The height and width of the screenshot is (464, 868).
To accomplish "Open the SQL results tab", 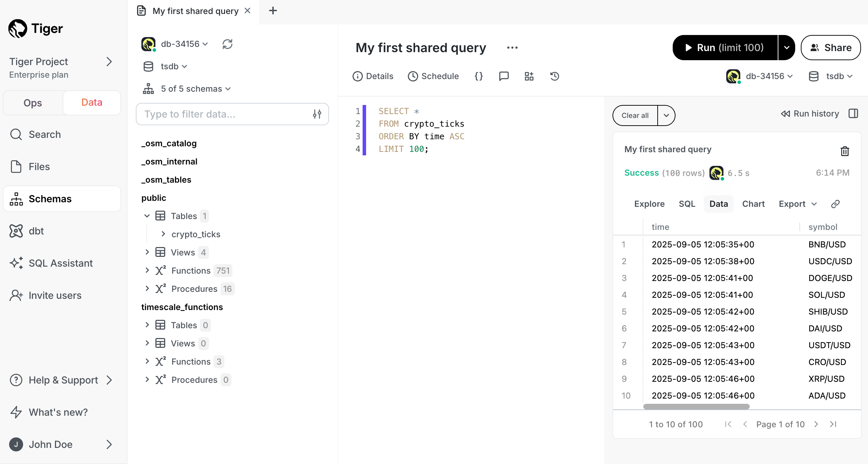I will pyautogui.click(x=687, y=204).
